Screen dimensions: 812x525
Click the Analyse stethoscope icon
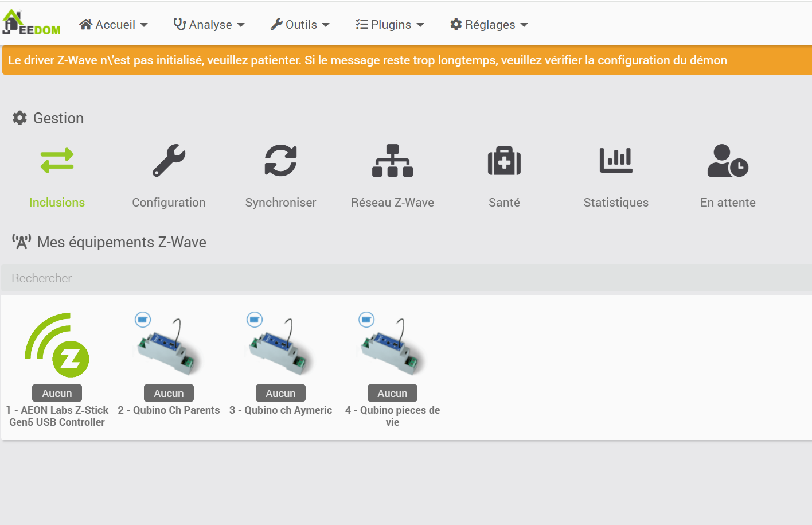tap(179, 24)
